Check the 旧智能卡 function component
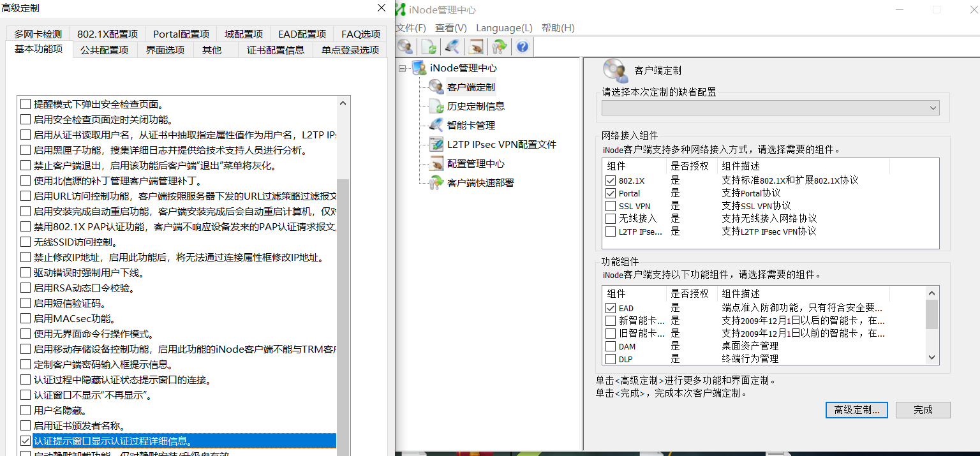 pyautogui.click(x=611, y=334)
